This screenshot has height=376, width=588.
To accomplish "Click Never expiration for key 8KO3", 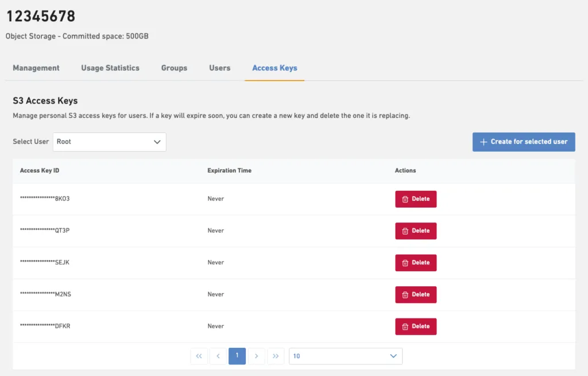I will click(216, 199).
